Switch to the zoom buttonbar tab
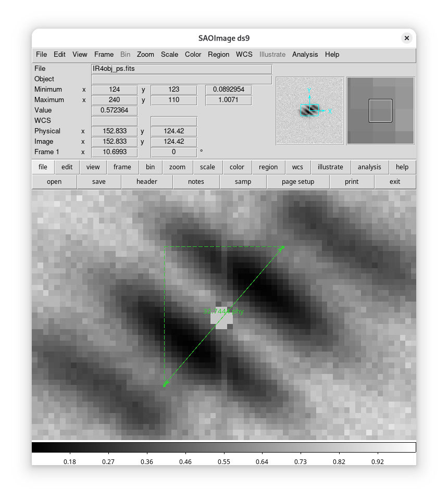The image size is (448, 500). coord(177,167)
